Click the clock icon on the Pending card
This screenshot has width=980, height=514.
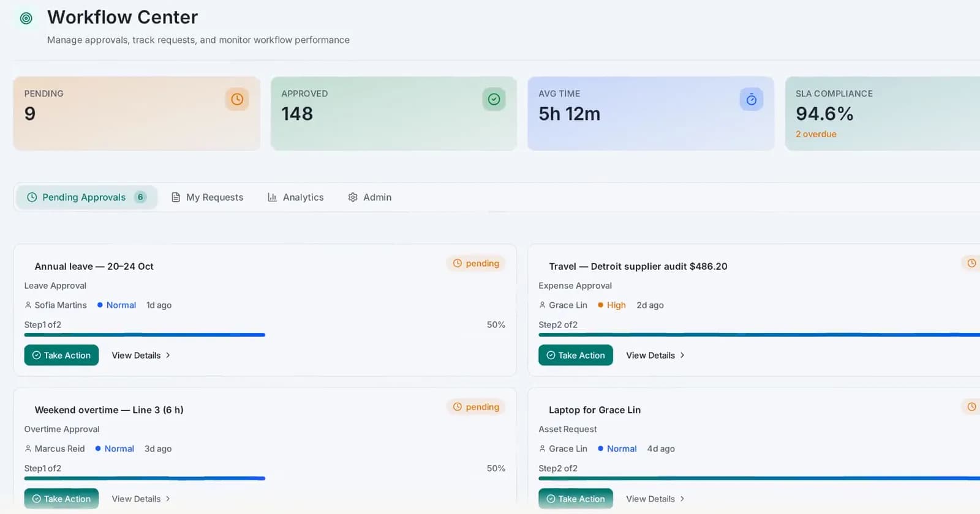[x=237, y=99]
